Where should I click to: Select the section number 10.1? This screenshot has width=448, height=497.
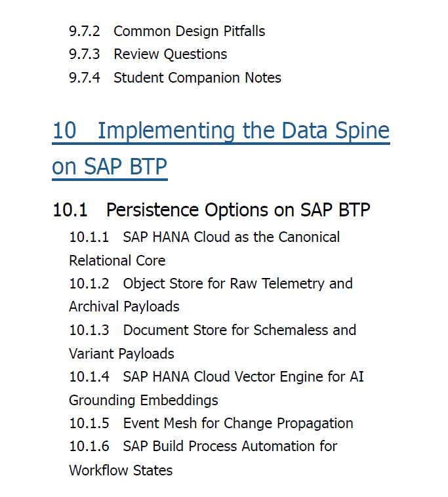tap(70, 210)
